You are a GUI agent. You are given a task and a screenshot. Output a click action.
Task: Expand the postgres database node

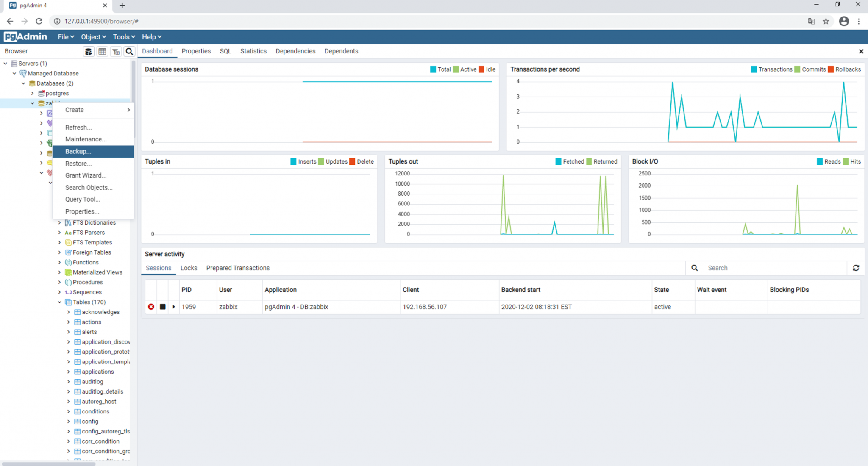32,93
